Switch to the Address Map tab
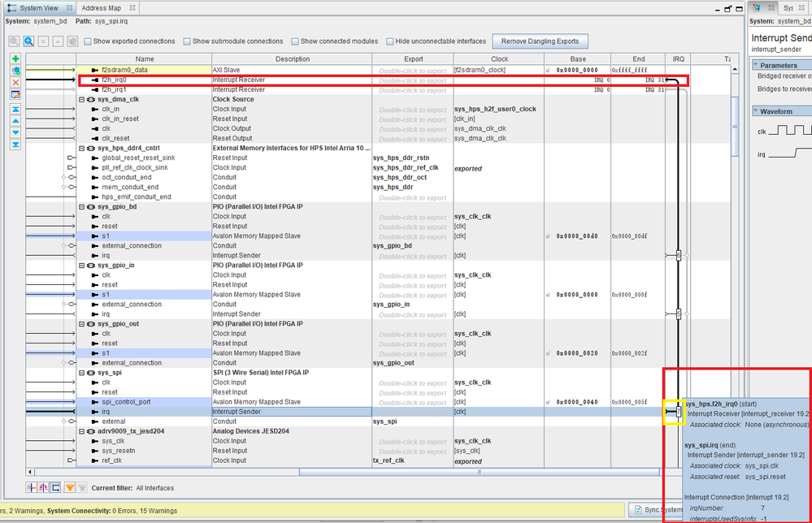The width and height of the screenshot is (812, 523). [100, 7]
